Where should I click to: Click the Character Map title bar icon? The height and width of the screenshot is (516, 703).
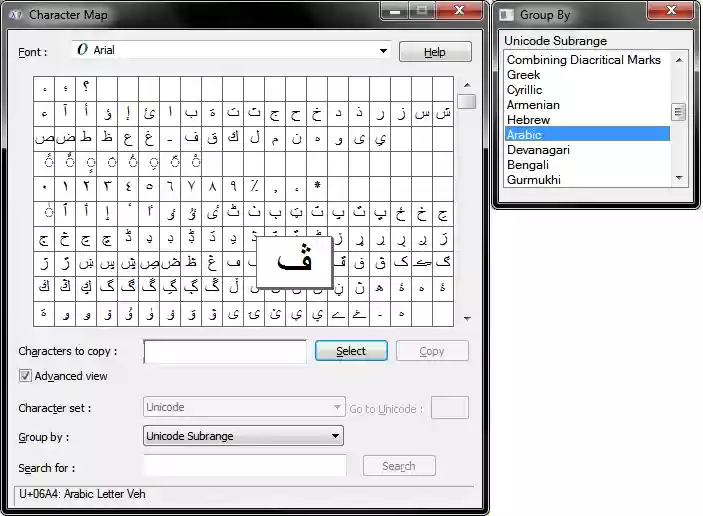tap(15, 15)
